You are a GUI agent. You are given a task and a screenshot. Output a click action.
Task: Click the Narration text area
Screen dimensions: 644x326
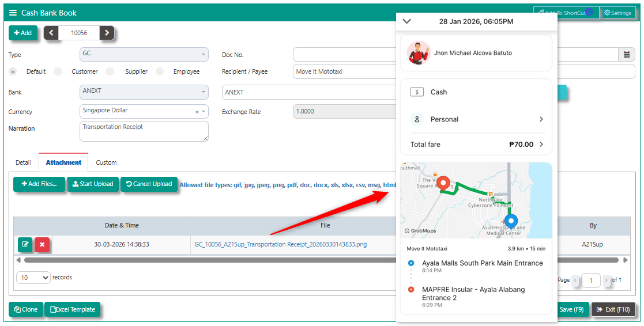coord(144,131)
